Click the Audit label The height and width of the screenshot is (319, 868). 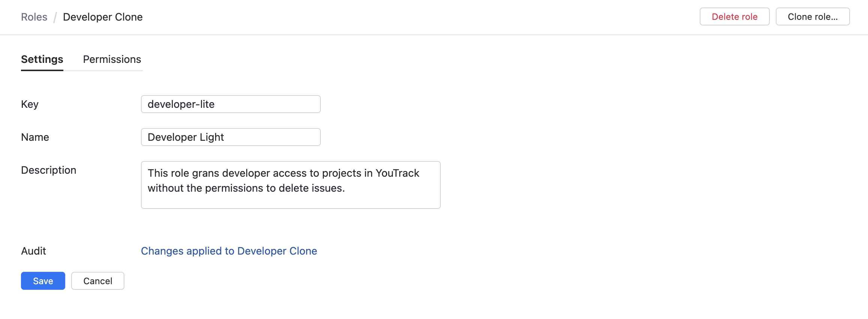tap(33, 251)
